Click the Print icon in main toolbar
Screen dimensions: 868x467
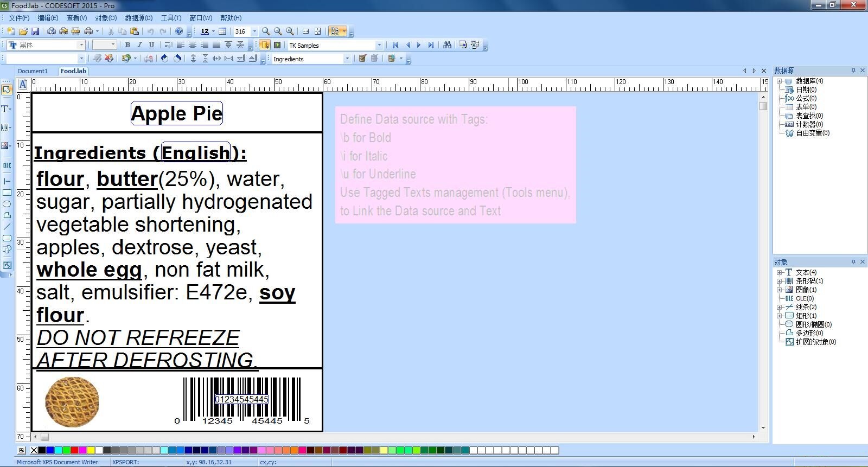88,31
